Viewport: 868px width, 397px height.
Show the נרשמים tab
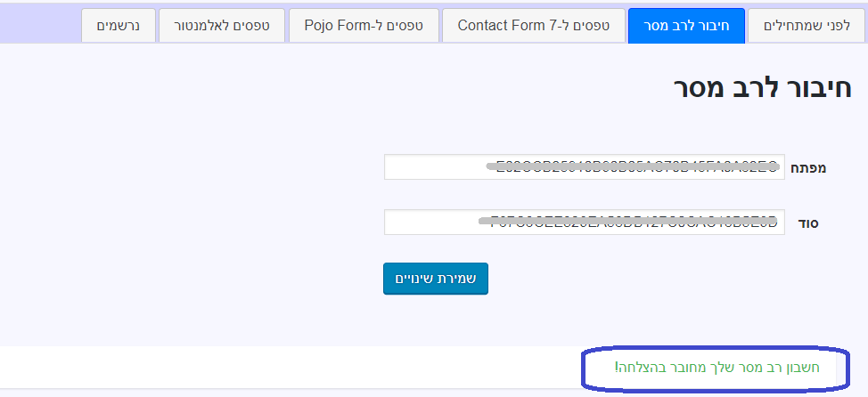tap(119, 26)
